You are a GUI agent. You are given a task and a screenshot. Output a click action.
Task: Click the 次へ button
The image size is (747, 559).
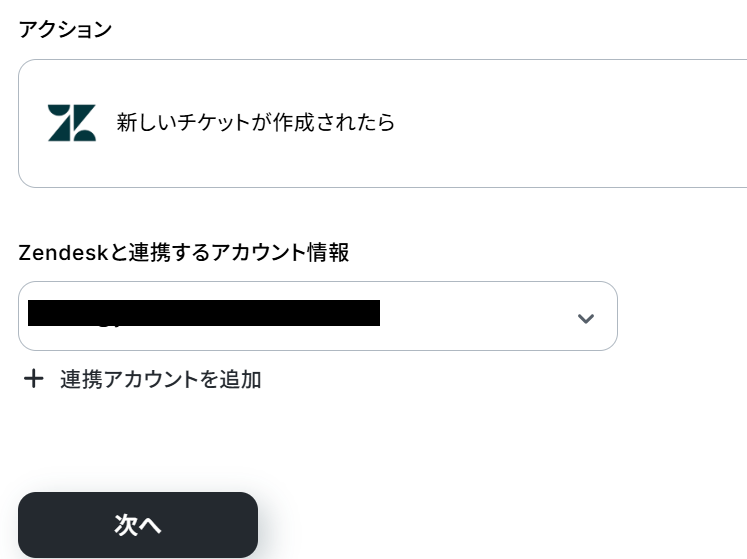(138, 525)
